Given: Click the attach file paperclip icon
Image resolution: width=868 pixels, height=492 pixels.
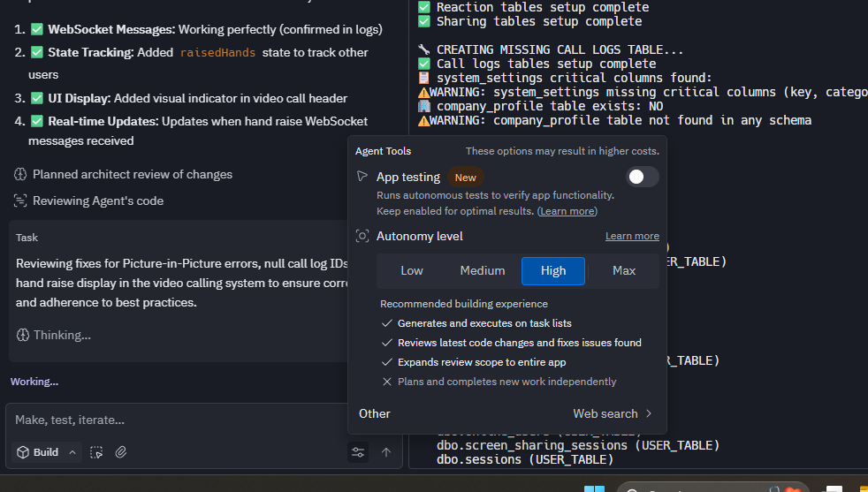Looking at the screenshot, I should 121,452.
